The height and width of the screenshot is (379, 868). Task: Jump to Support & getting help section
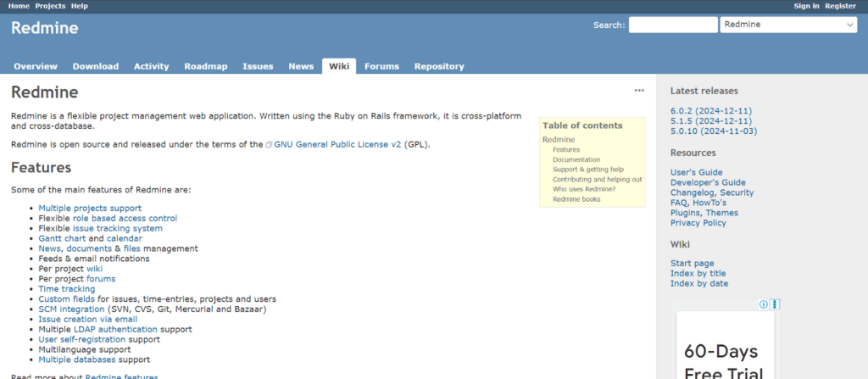pos(588,170)
